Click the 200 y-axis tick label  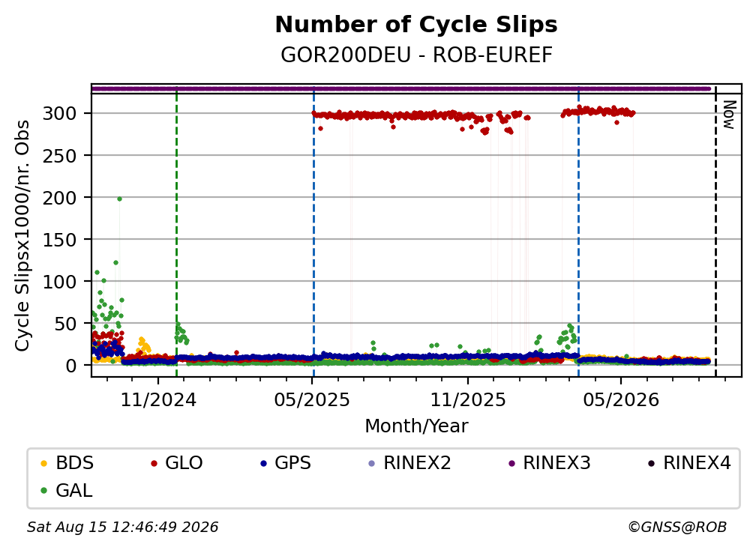click(x=60, y=198)
